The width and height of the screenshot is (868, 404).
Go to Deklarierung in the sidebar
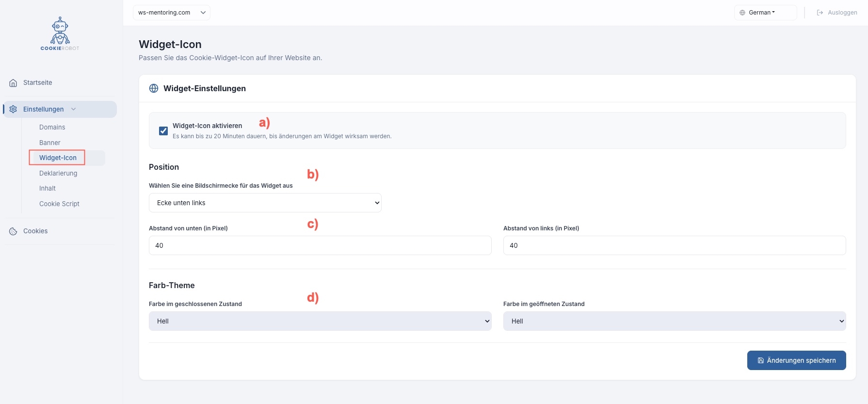tap(58, 173)
